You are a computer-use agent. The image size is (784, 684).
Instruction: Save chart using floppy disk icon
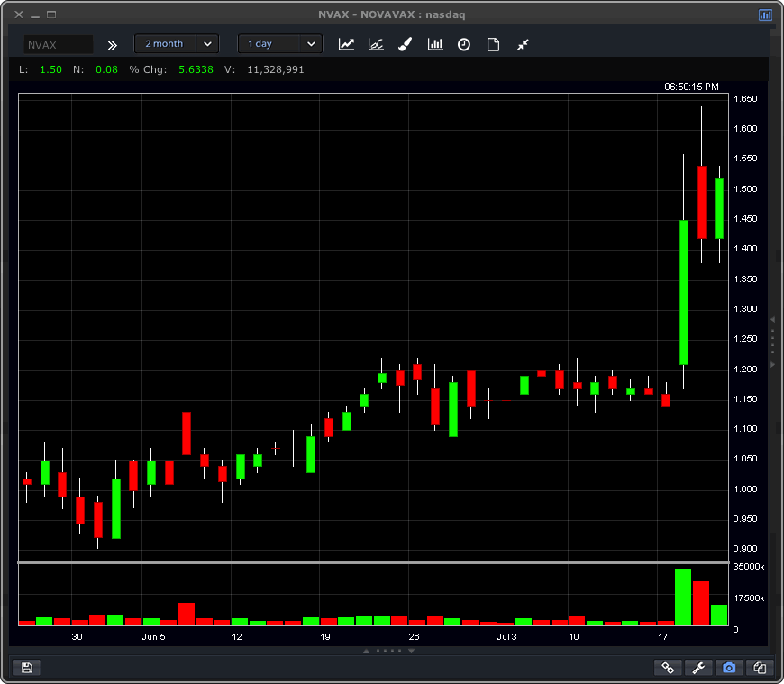26,668
